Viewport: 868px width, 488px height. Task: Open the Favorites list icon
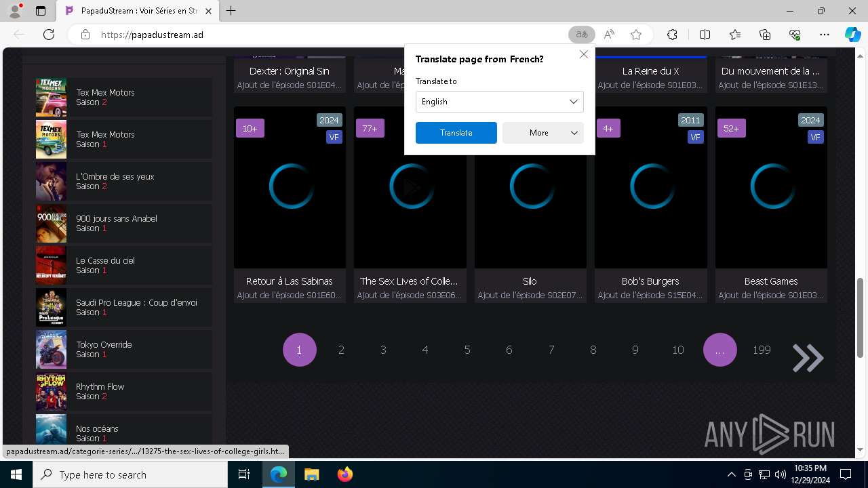[x=735, y=35]
